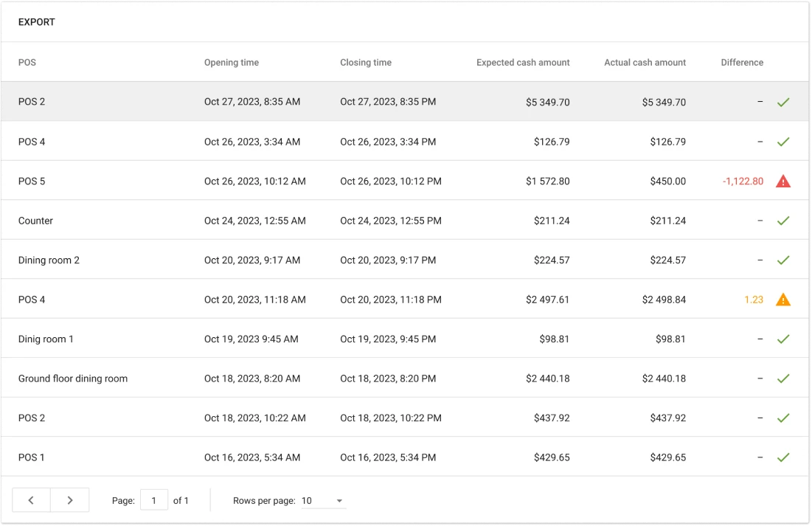812x526 pixels.
Task: Sort by Expected cash amount column header
Action: point(523,63)
